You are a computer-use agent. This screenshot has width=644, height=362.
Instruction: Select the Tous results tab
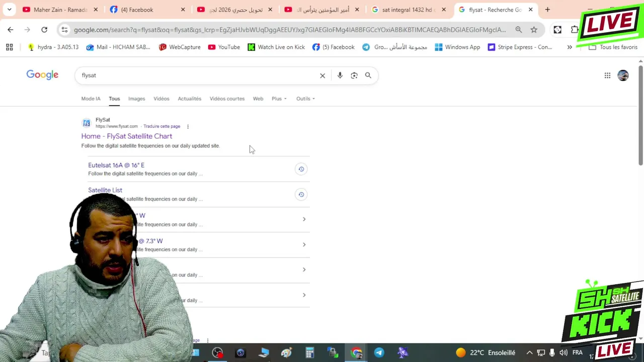[x=114, y=99]
